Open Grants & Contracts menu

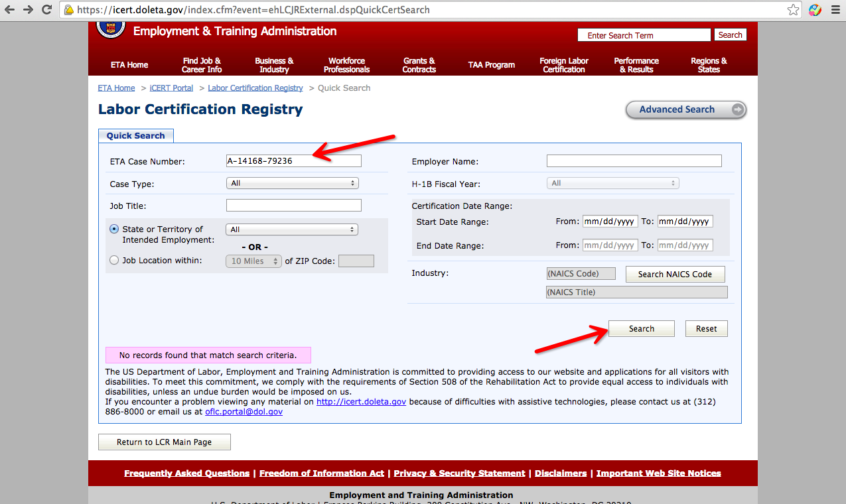419,65
